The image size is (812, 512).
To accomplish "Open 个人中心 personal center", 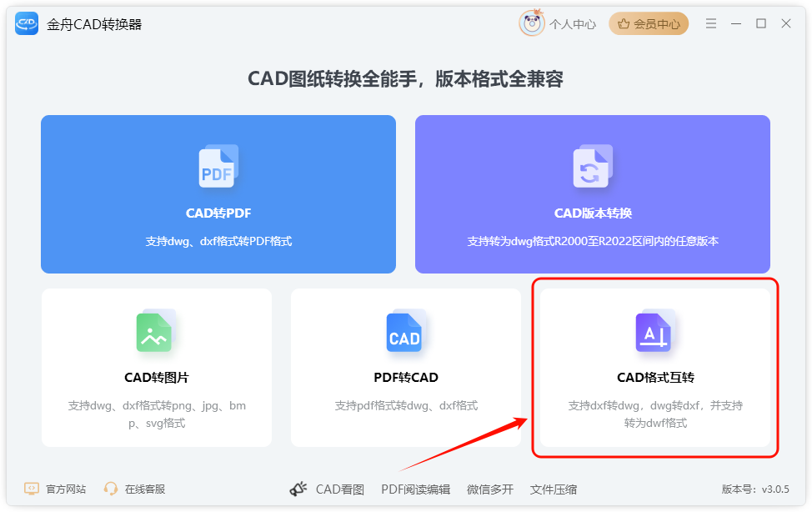I will click(572, 24).
